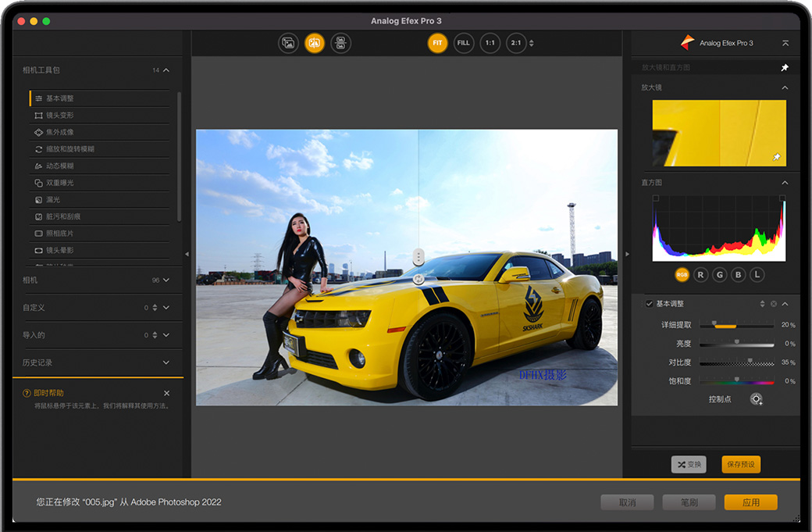Close the 即时帮助 help panel
Viewport: 812px width, 532px height.
click(166, 393)
